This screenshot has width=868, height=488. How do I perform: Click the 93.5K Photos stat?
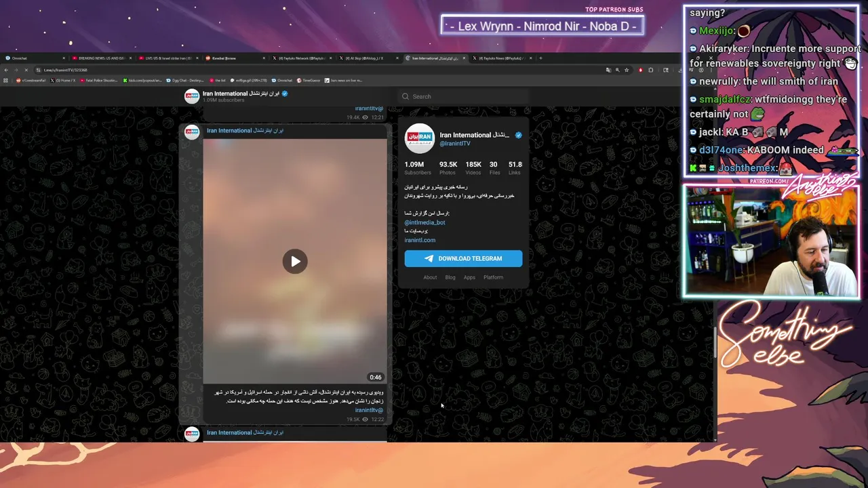pyautogui.click(x=448, y=168)
